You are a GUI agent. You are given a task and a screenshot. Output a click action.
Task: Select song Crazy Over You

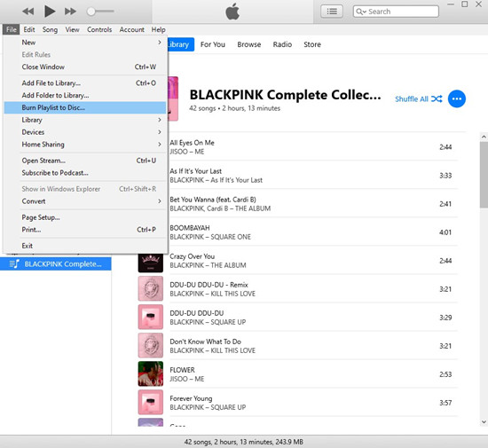pyautogui.click(x=297, y=261)
